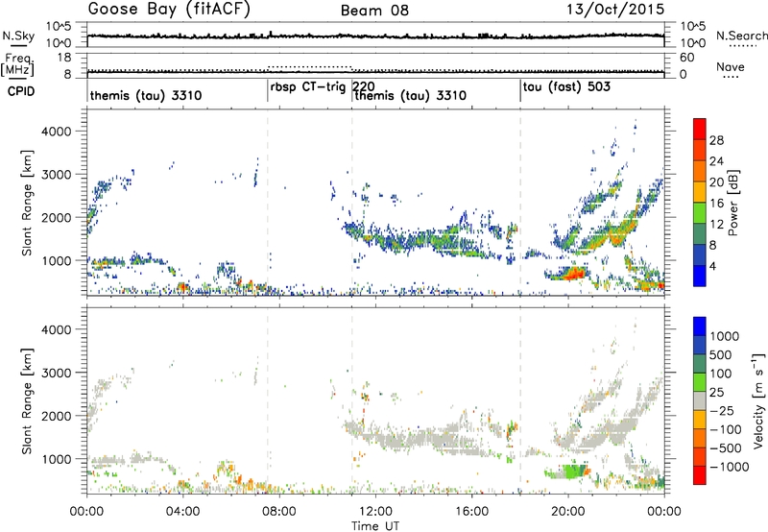This screenshot has height=532, width=768.
Task: Click the 'N.Search' legend label
Action: [x=741, y=36]
